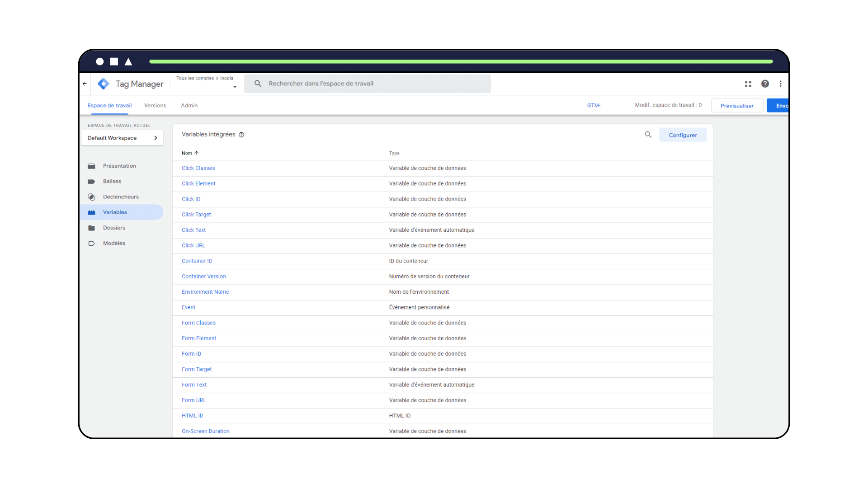
Task: Click 'ID du conteneur' type cell
Action: pyautogui.click(x=408, y=261)
